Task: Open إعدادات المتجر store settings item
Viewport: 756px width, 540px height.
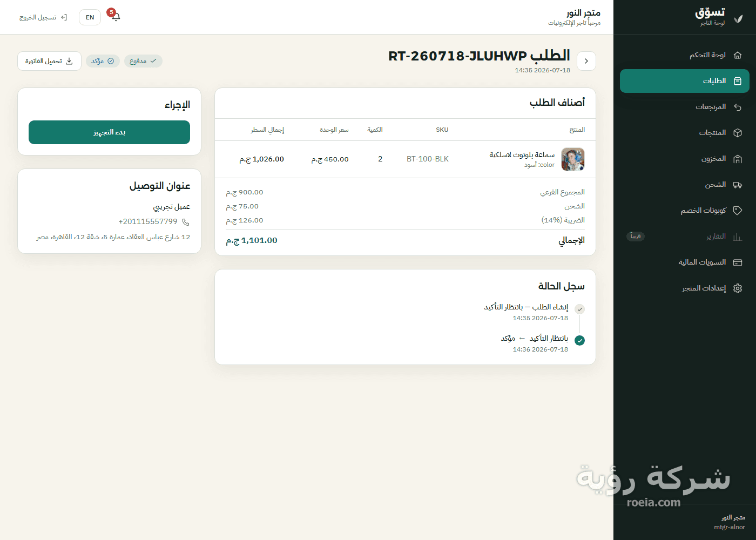Action: click(685, 288)
